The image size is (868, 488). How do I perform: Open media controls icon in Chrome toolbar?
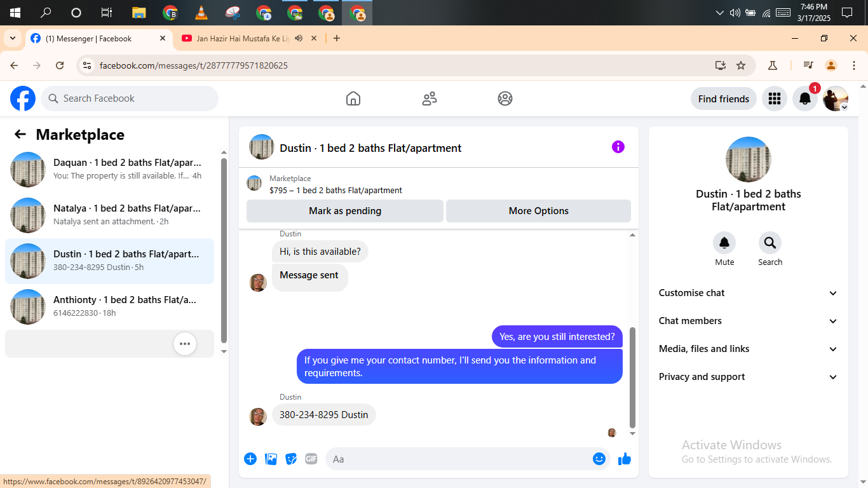click(x=808, y=65)
